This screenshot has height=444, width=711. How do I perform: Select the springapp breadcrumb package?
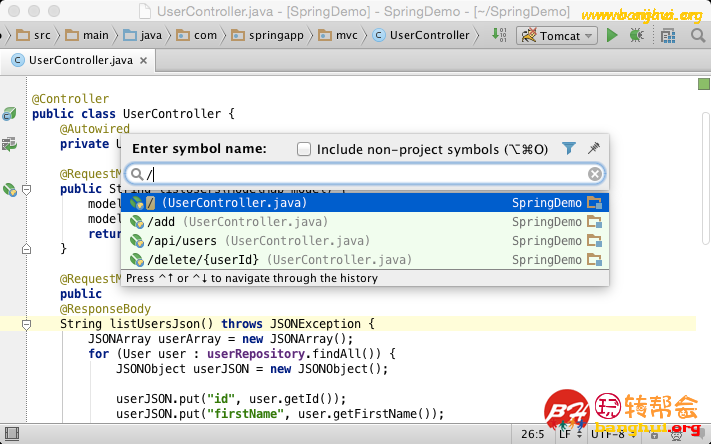[267, 35]
